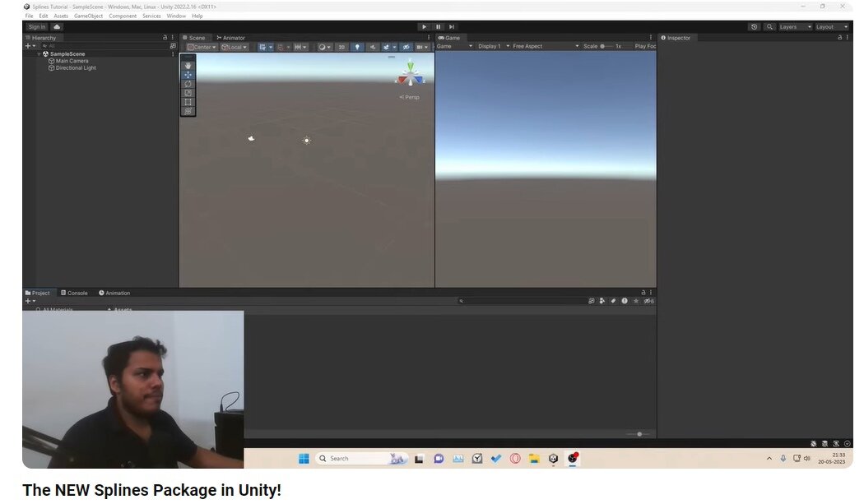Screen dimensions: 864x504
Task: Click the microphone tray icon
Action: [783, 458]
